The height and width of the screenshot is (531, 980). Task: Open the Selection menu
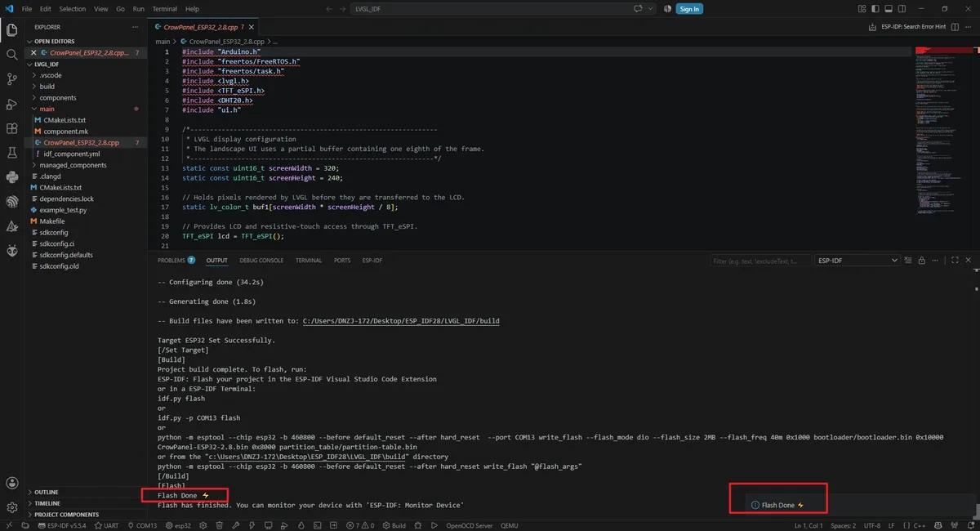coord(72,9)
